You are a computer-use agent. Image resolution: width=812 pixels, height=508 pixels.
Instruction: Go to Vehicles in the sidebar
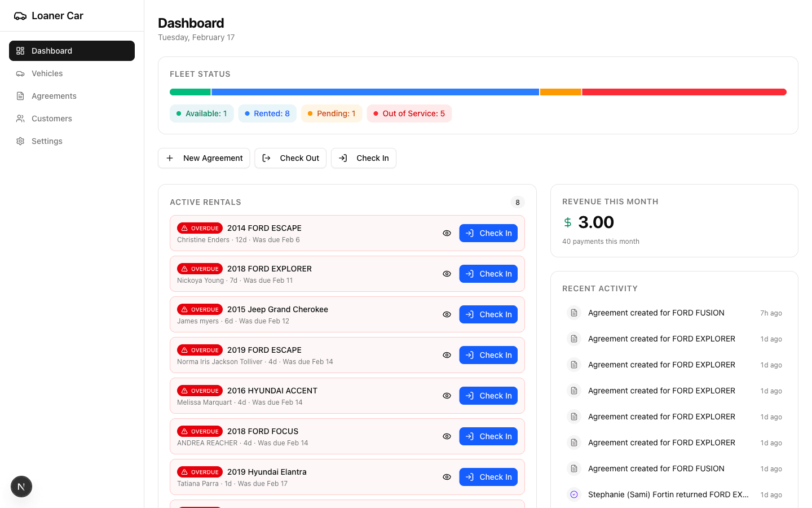pyautogui.click(x=72, y=73)
